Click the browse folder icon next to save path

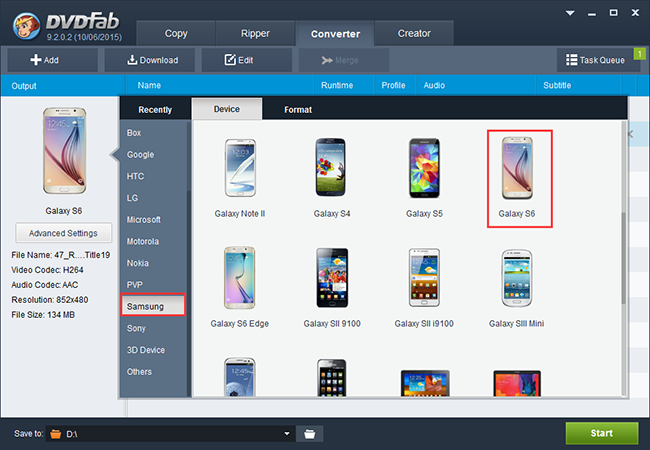(309, 434)
